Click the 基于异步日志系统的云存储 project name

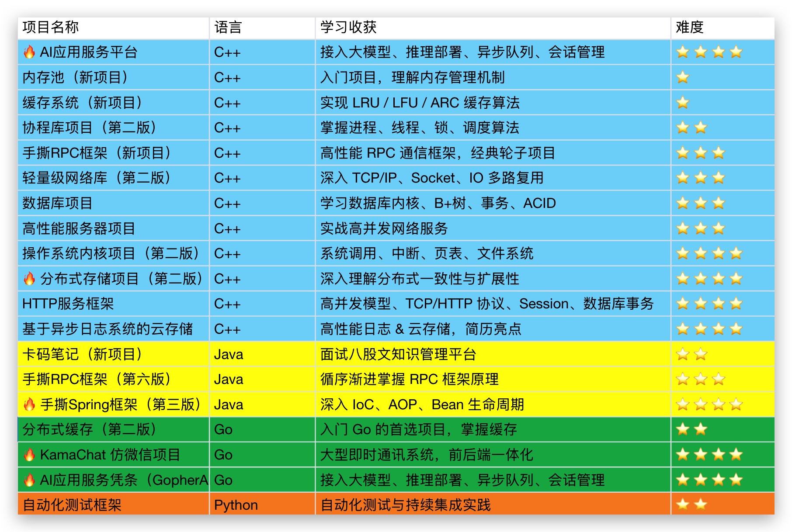tap(108, 329)
